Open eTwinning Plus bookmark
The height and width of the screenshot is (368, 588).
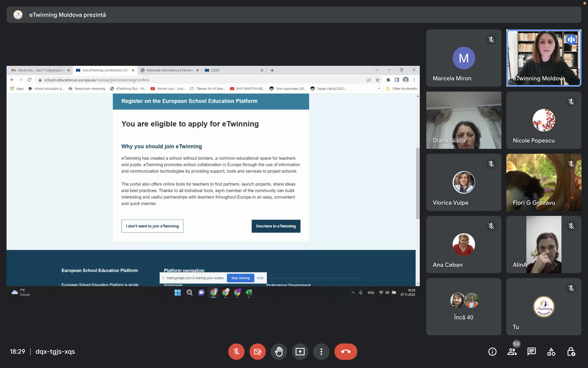[128, 89]
